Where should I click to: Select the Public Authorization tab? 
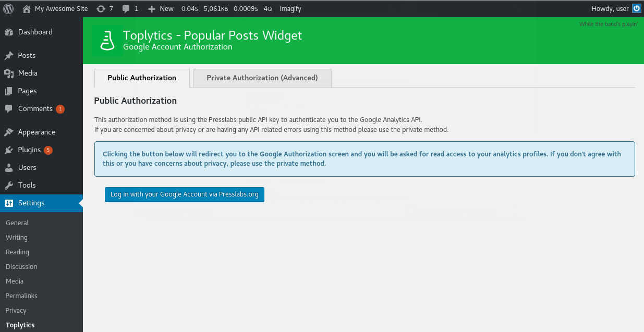click(x=142, y=78)
